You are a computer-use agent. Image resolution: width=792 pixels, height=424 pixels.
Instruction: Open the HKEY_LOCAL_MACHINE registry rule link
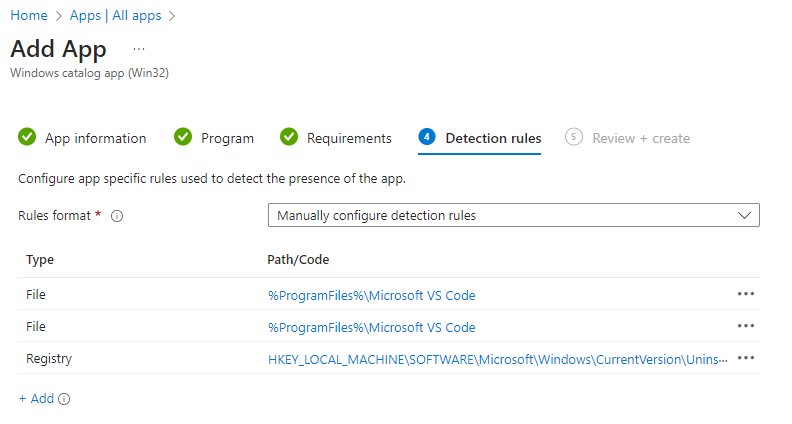coord(497,359)
